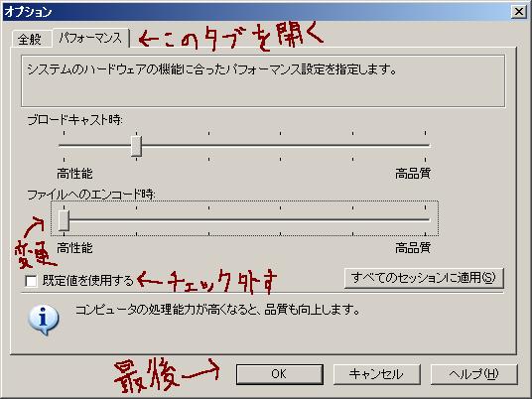Image resolution: width=532 pixels, height=399 pixels.
Task: Move ファイルへのエンコード時 slider to its fourth tick
Action: [281, 220]
